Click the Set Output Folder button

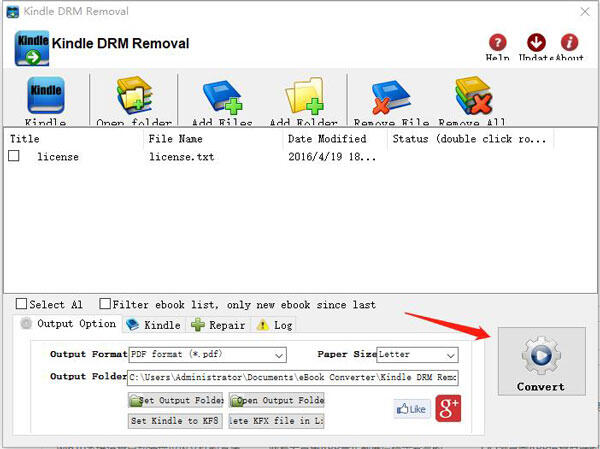tap(175, 400)
